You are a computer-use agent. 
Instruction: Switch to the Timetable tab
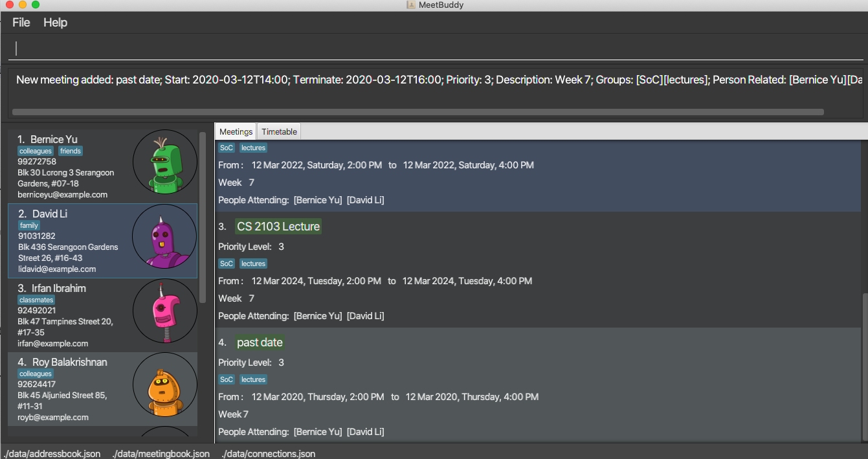tap(279, 131)
